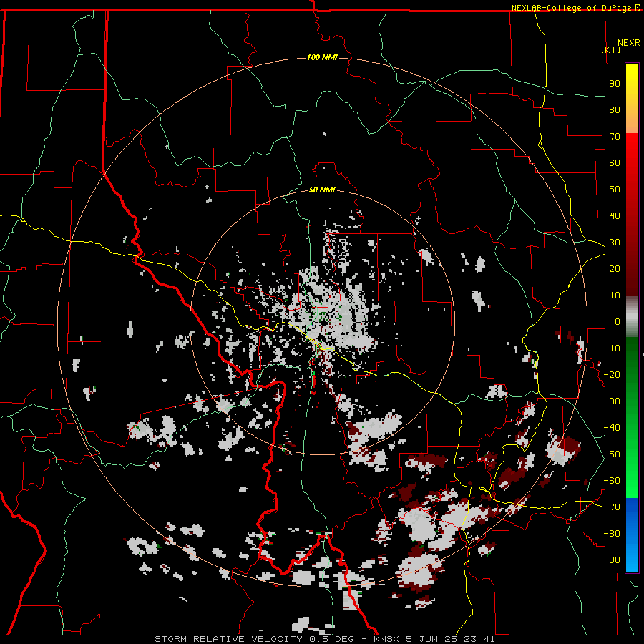The width and height of the screenshot is (644, 644).
Task: Pick the orange segment of the color bar
Action: click(632, 119)
